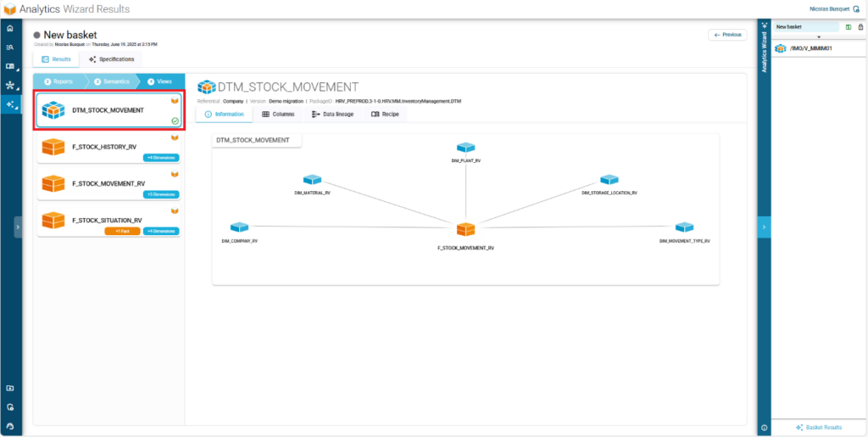Screen dimensions: 868x437
Task: Toggle green checkmark on DTM_STOCK_MOVEMENT card
Action: click(175, 121)
